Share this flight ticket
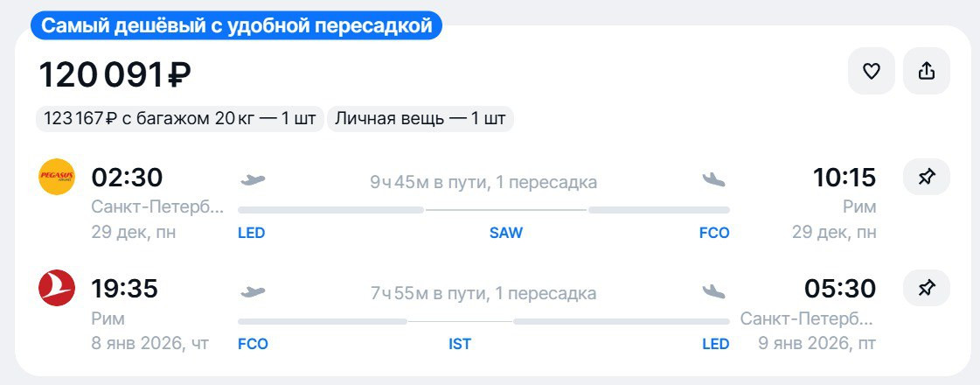The height and width of the screenshot is (385, 980). (927, 72)
